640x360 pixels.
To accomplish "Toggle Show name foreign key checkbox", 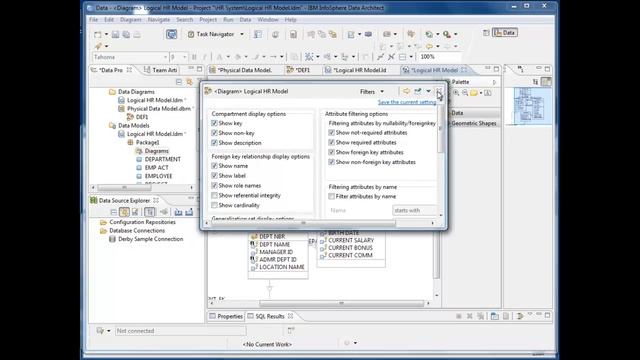I will tap(214, 166).
